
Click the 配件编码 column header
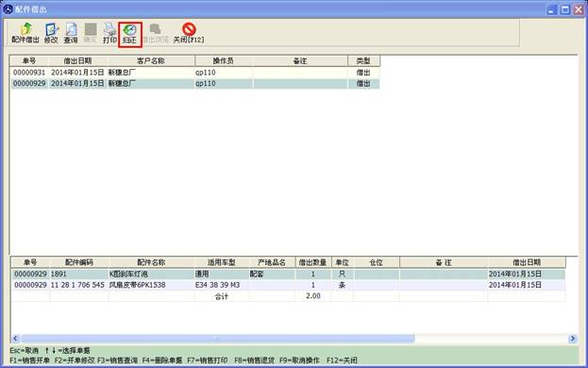(x=78, y=262)
